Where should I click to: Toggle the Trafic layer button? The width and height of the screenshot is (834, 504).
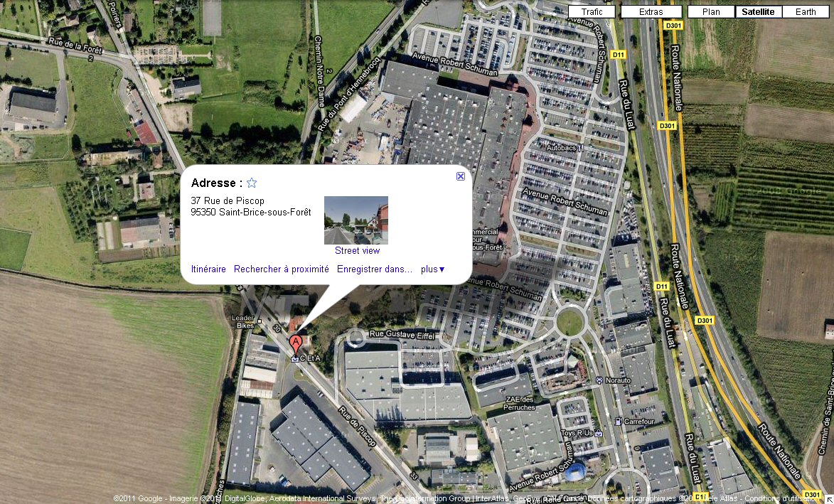(592, 11)
